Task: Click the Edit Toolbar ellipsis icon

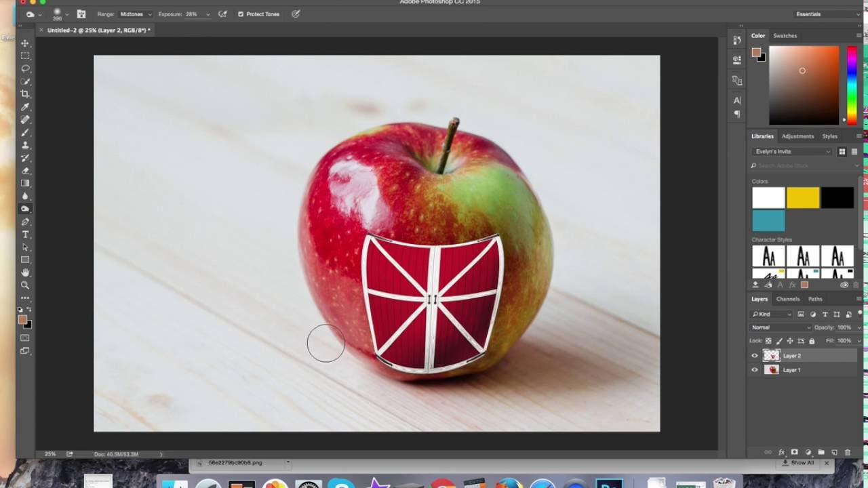Action: click(x=25, y=298)
